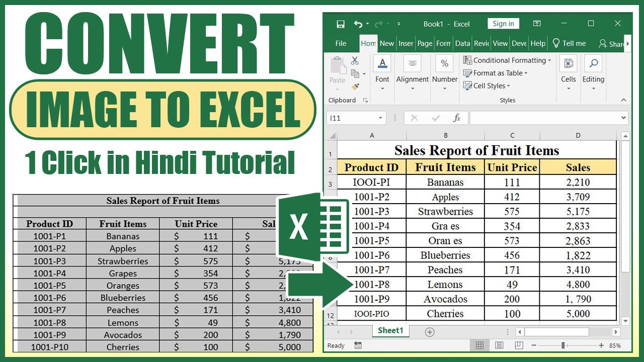
Task: Open the Alignment group dropdown
Action: 413,73
